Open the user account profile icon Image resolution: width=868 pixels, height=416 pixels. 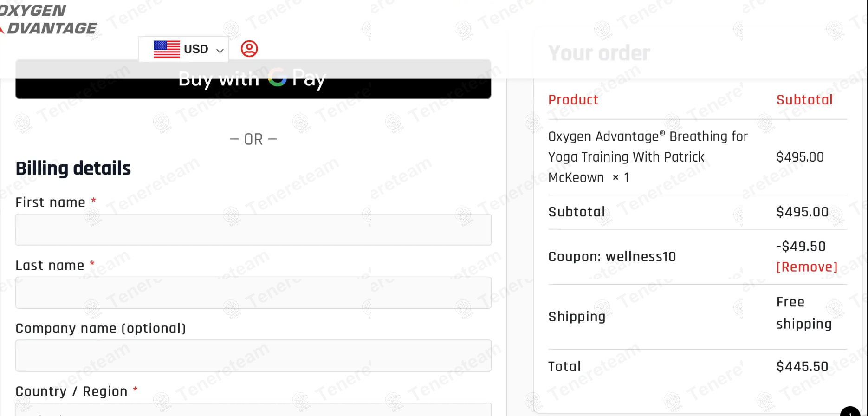point(249,49)
